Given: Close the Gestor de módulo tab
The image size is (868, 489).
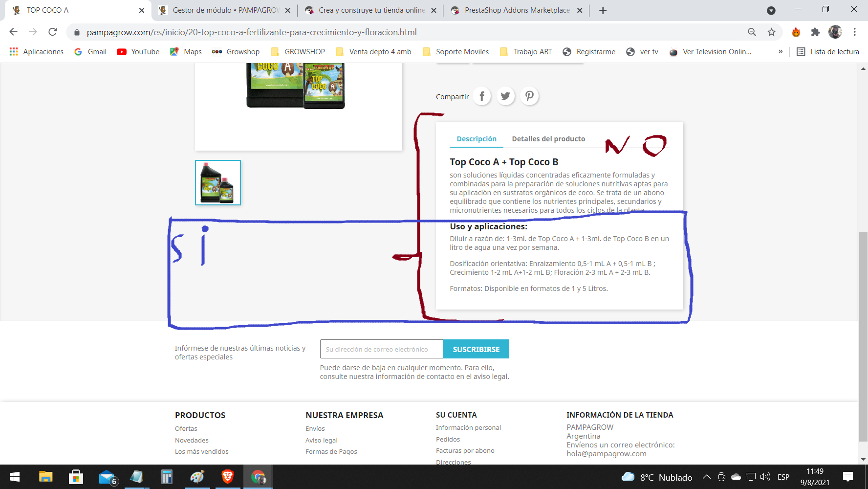Looking at the screenshot, I should tap(287, 10).
